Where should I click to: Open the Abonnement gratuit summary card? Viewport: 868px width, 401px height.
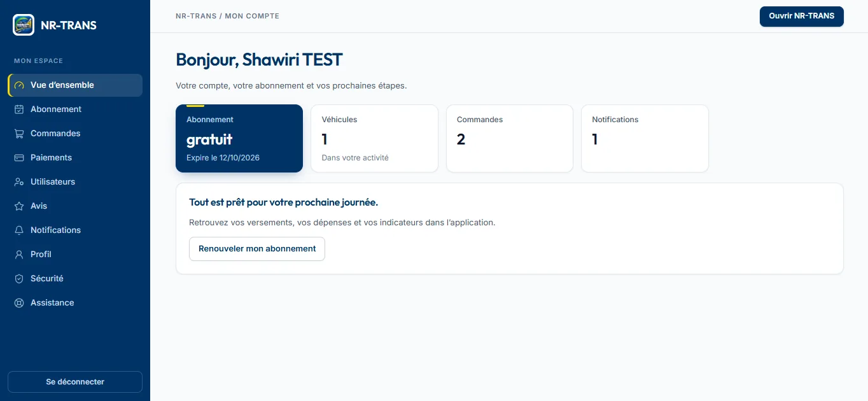pyautogui.click(x=239, y=138)
